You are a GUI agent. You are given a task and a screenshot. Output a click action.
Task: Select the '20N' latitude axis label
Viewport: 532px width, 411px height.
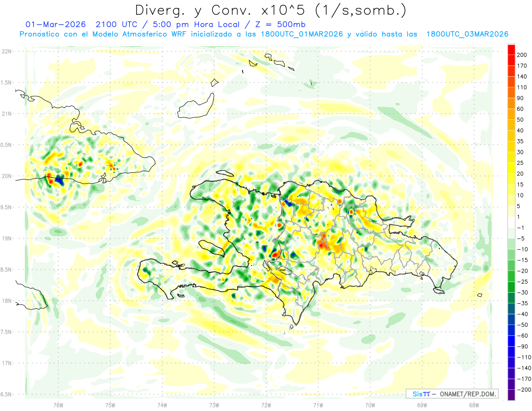tap(6, 176)
